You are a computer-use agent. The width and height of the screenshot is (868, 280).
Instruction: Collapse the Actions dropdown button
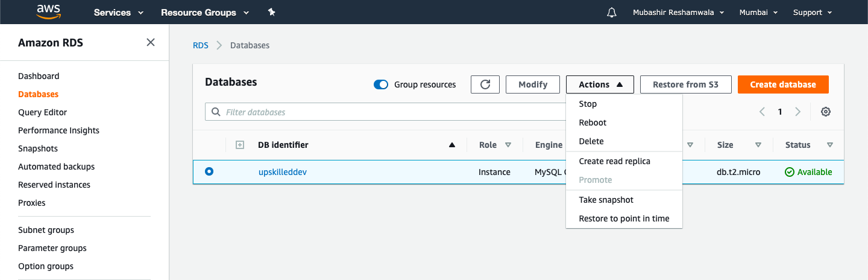pyautogui.click(x=600, y=84)
